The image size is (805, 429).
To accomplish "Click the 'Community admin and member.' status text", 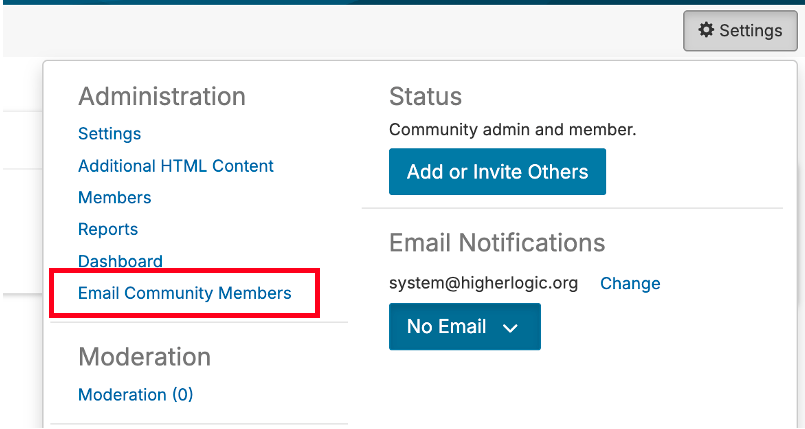I will pos(512,129).
